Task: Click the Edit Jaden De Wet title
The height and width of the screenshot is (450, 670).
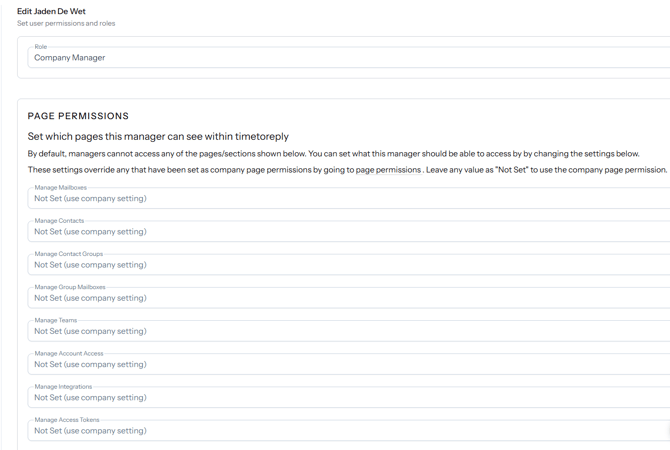Action: [x=51, y=11]
